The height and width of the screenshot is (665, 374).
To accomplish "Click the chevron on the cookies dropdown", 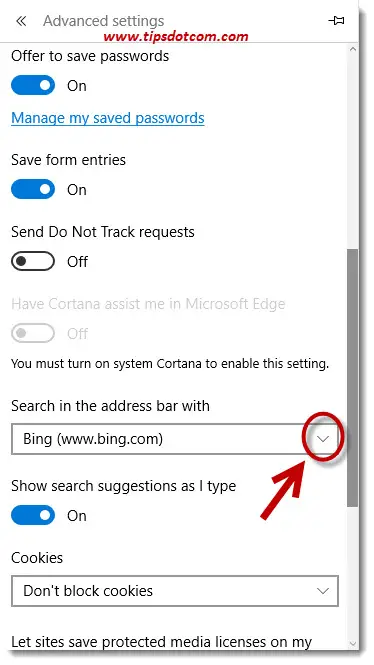I will 323,591.
